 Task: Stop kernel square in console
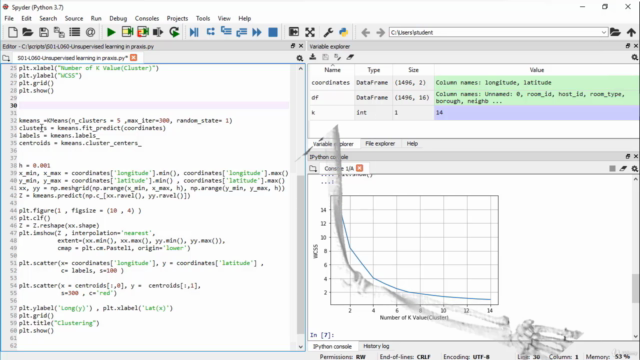point(612,168)
